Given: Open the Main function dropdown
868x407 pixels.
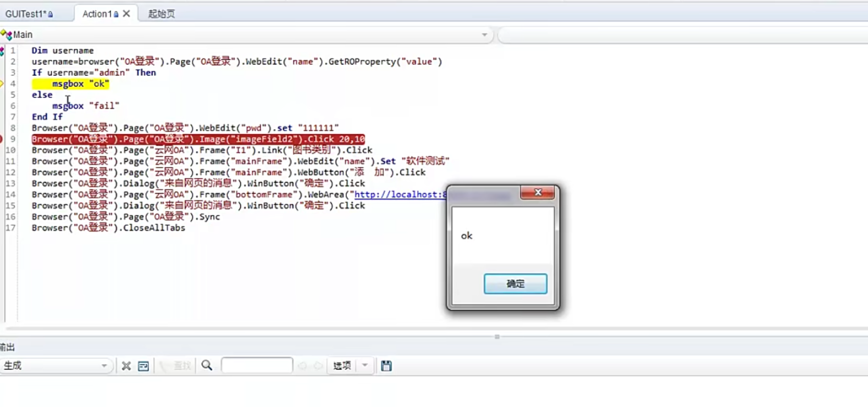Looking at the screenshot, I should [484, 35].
